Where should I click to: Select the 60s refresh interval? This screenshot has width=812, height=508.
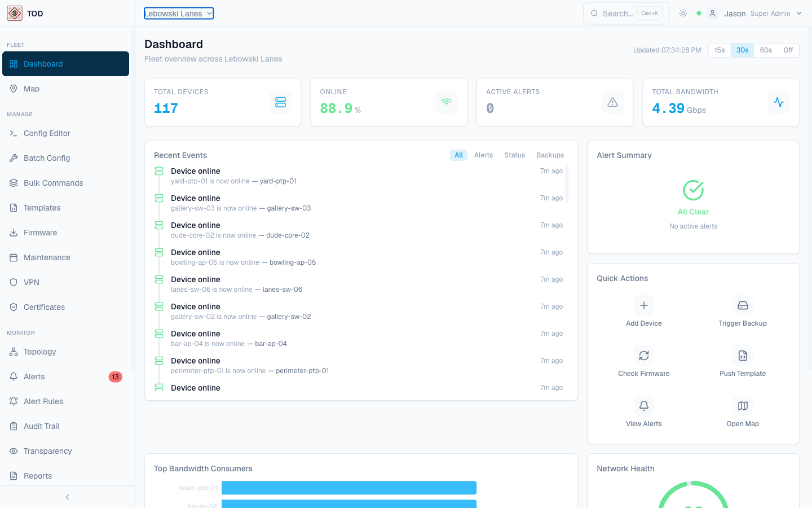pyautogui.click(x=766, y=50)
